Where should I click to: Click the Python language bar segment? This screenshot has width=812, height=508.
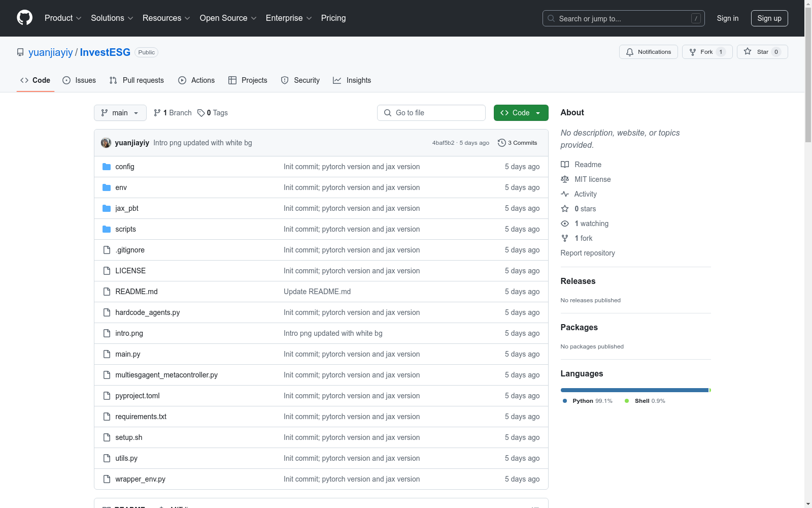coord(634,390)
